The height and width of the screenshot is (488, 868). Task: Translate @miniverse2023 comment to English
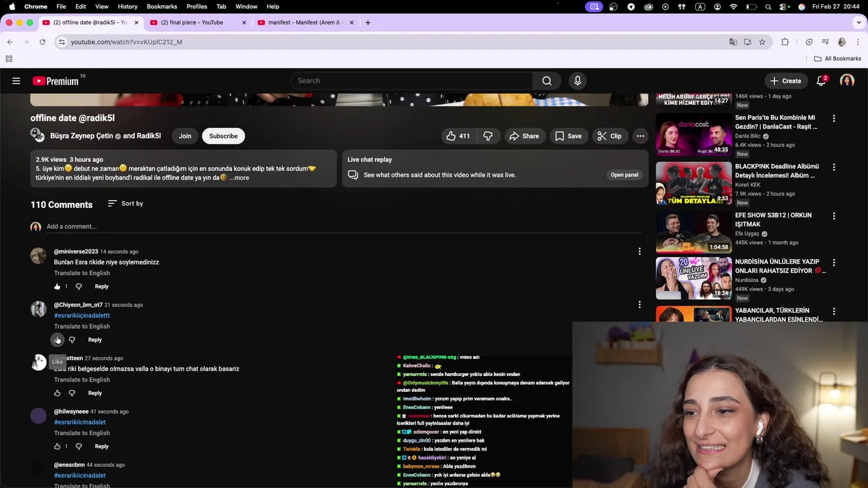pyautogui.click(x=82, y=273)
